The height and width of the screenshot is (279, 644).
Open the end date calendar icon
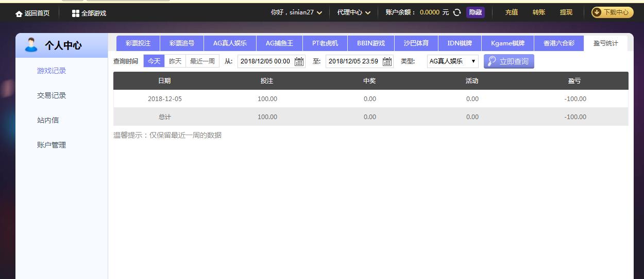[387, 62]
